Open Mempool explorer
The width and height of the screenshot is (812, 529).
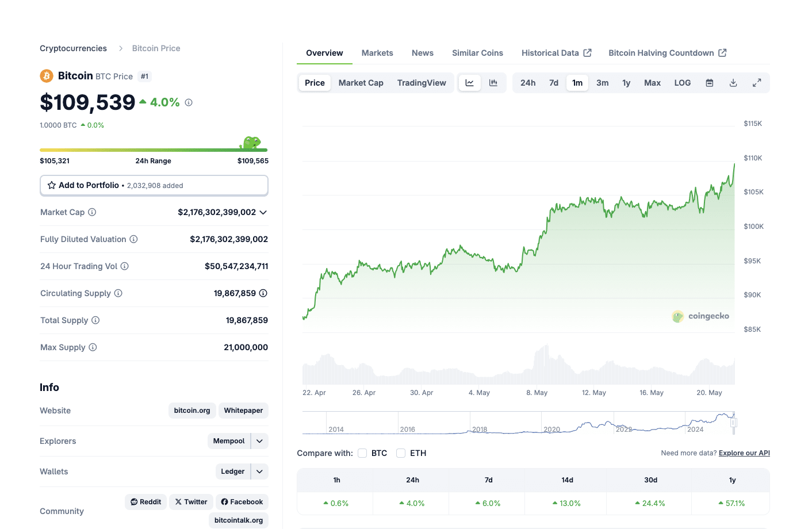[229, 441]
